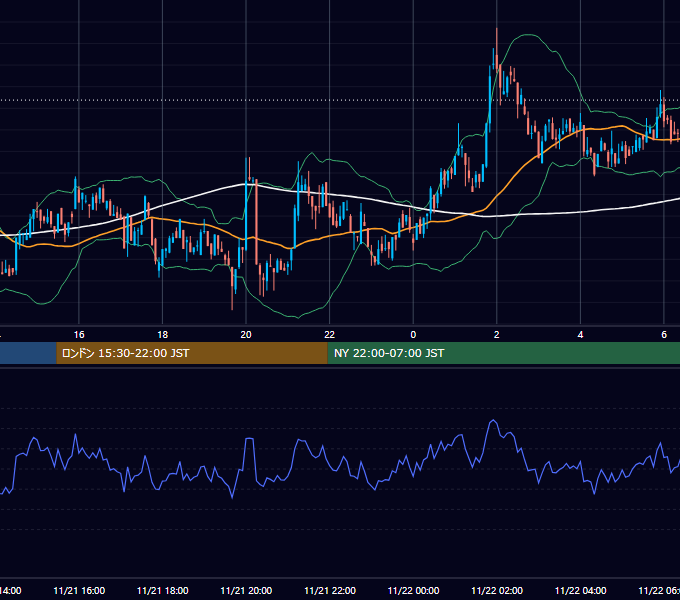Click the 11/22 04:00 date label

coord(581,591)
